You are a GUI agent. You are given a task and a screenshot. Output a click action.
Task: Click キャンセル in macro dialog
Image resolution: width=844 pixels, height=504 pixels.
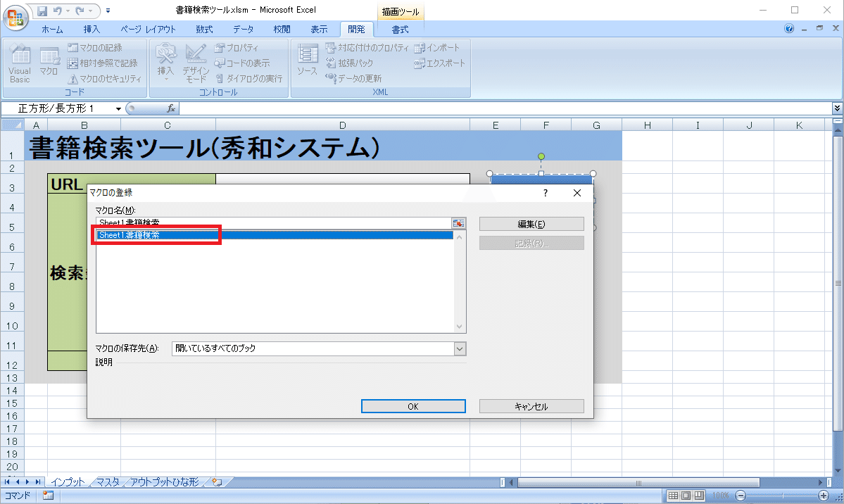point(531,407)
